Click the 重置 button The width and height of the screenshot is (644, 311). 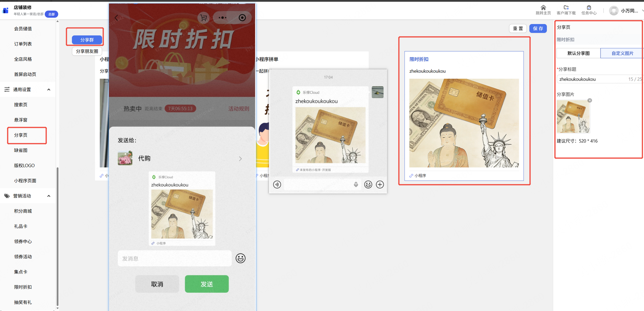point(518,28)
